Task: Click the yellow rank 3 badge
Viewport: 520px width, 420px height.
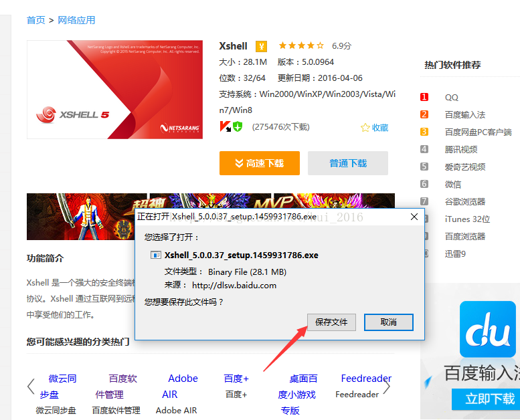Action: (424, 132)
